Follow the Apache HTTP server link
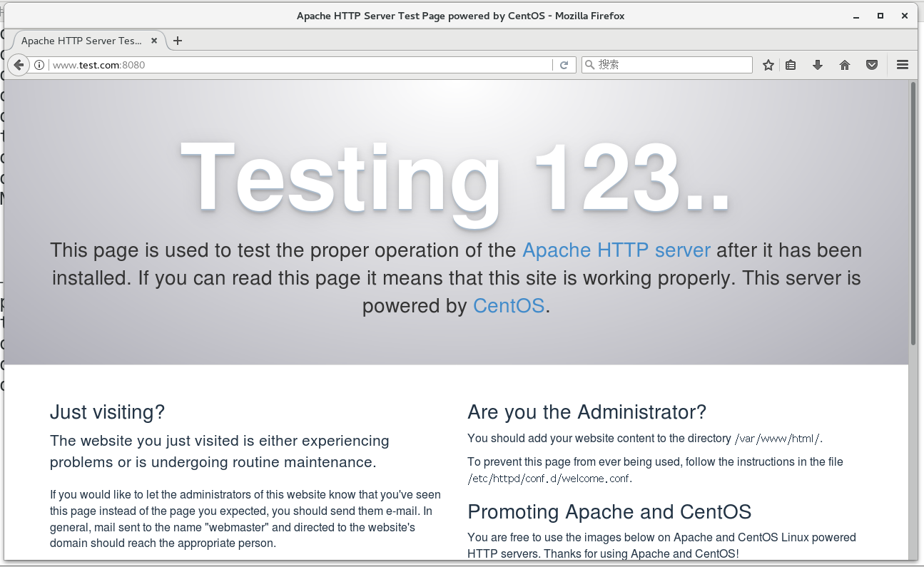 [x=616, y=250]
